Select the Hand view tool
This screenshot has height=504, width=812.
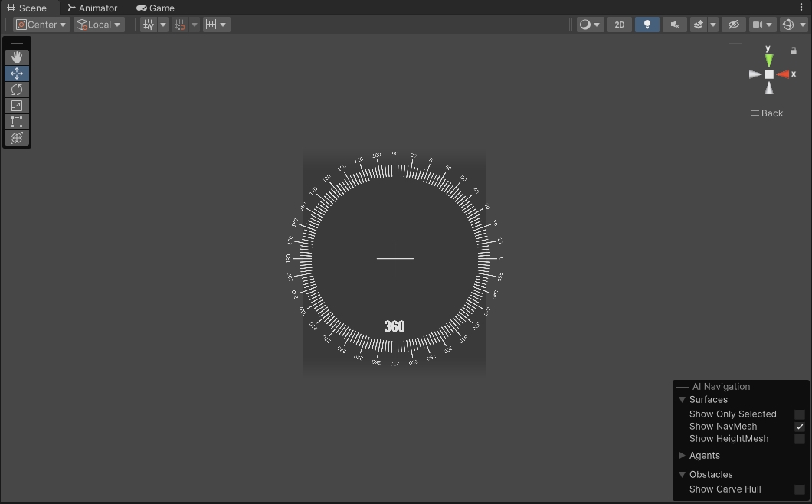point(16,57)
